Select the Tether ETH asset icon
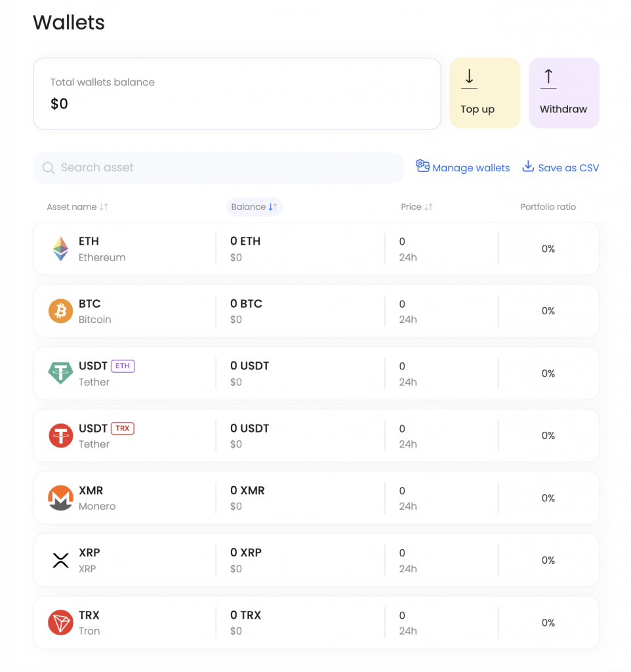 (60, 373)
